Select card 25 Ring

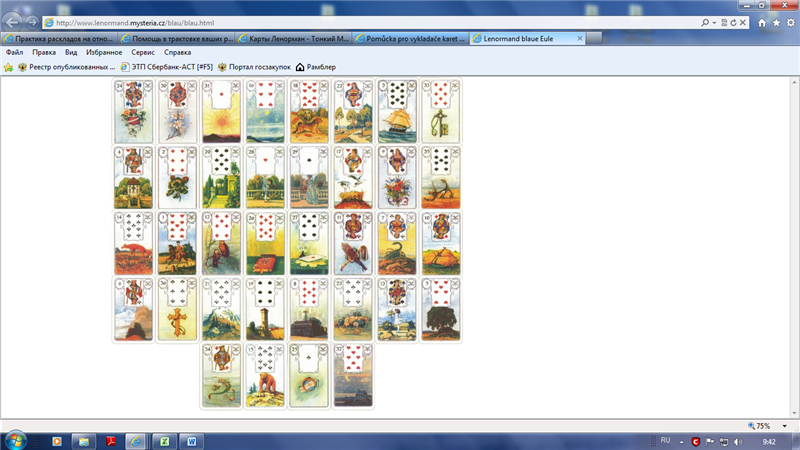click(309, 376)
